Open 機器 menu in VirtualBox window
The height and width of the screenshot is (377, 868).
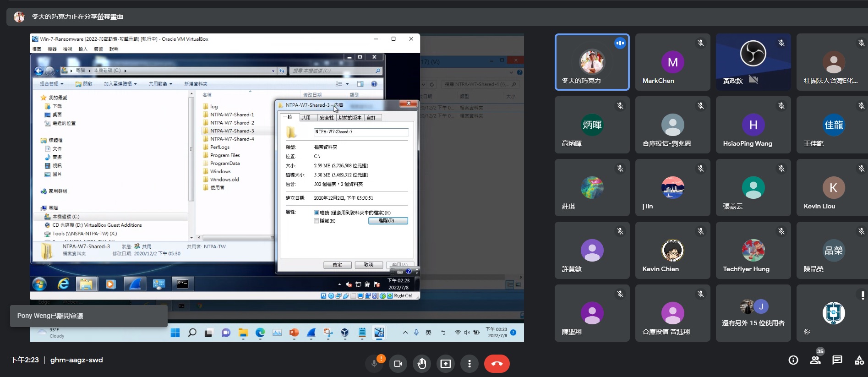(x=52, y=49)
